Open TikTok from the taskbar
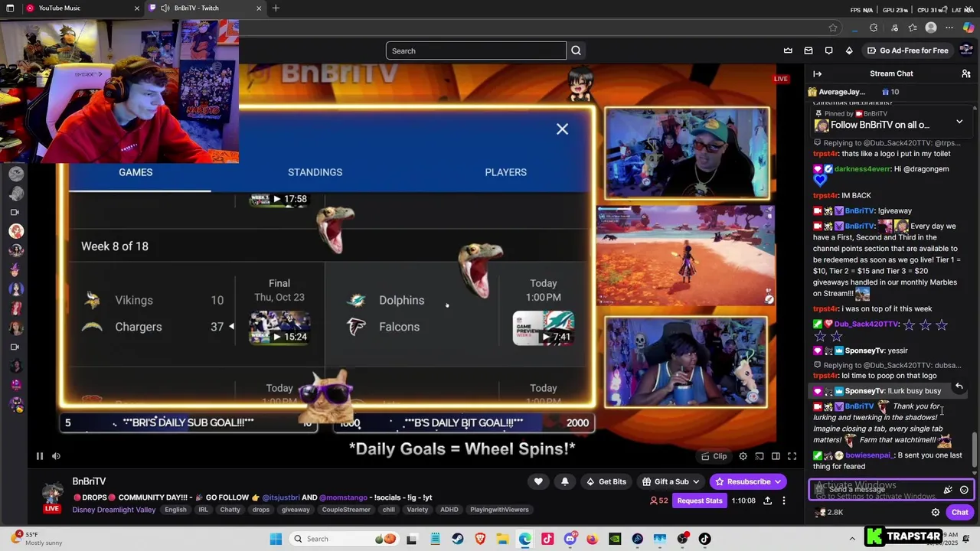Viewport: 980px width, 551px height. tap(704, 539)
